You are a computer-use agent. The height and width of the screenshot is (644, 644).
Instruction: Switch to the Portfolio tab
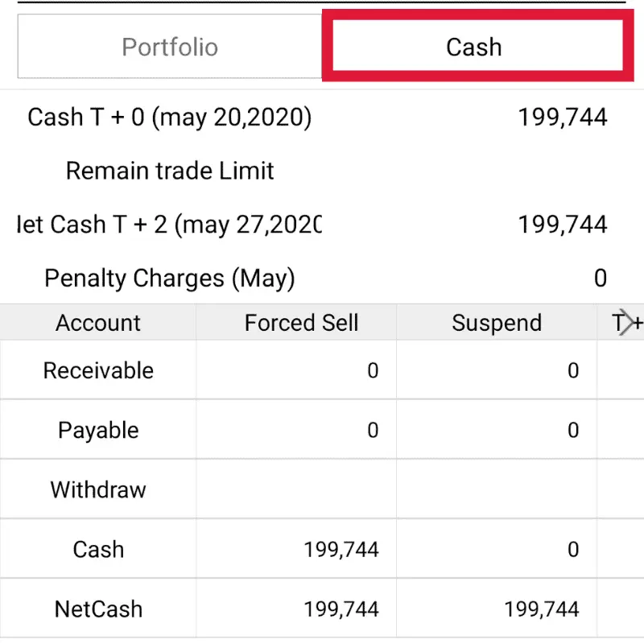pos(169,47)
